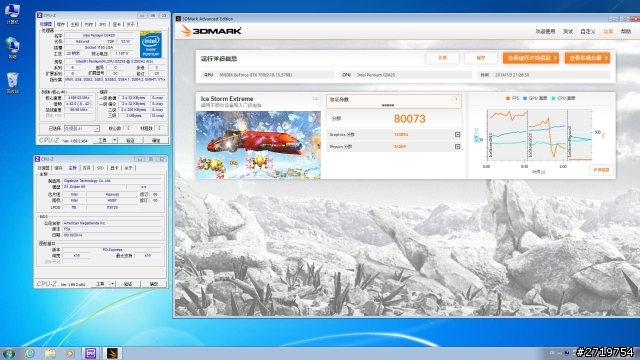
Task: Click the 工具 button in the upper CPU-Z
Action: pyautogui.click(x=103, y=140)
